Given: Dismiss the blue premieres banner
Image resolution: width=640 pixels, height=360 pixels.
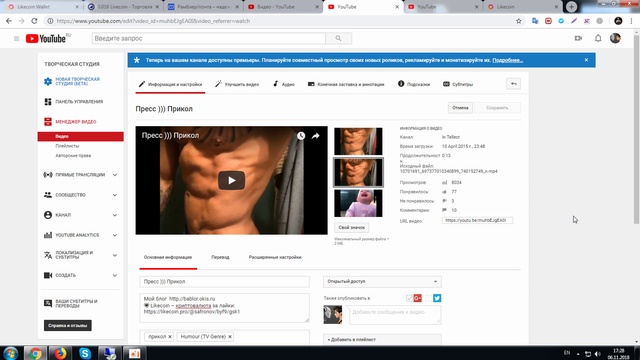Looking at the screenshot, I should (x=586, y=60).
